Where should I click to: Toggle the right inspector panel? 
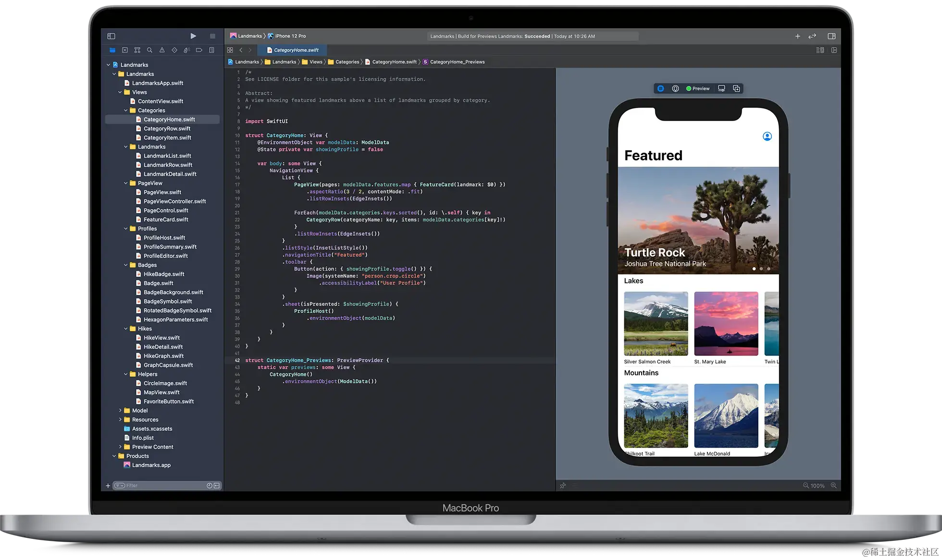click(831, 36)
